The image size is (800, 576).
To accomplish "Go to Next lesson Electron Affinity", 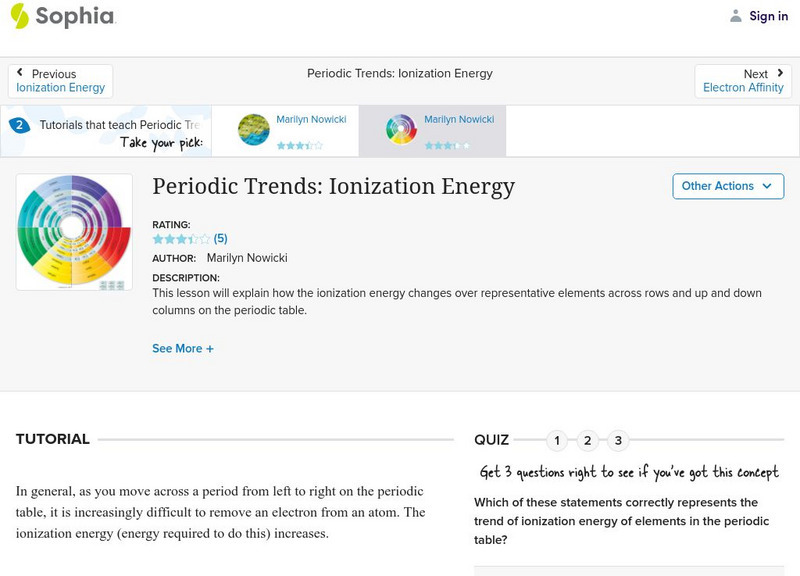I will [x=743, y=88].
